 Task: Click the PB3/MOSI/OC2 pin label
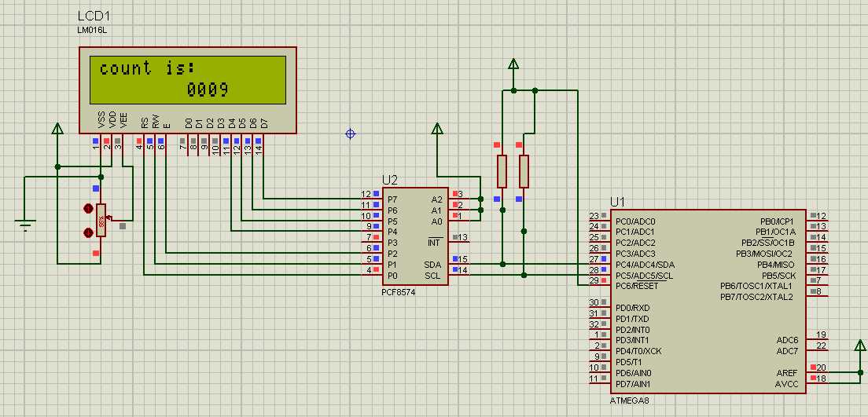click(765, 254)
